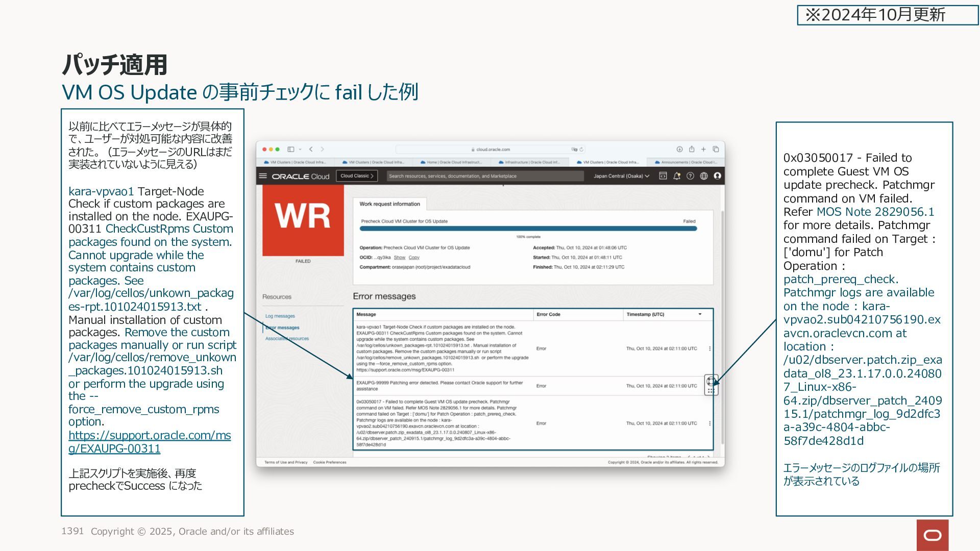This screenshot has width=980, height=551.
Task: Click the search resources and services field
Action: (x=485, y=176)
